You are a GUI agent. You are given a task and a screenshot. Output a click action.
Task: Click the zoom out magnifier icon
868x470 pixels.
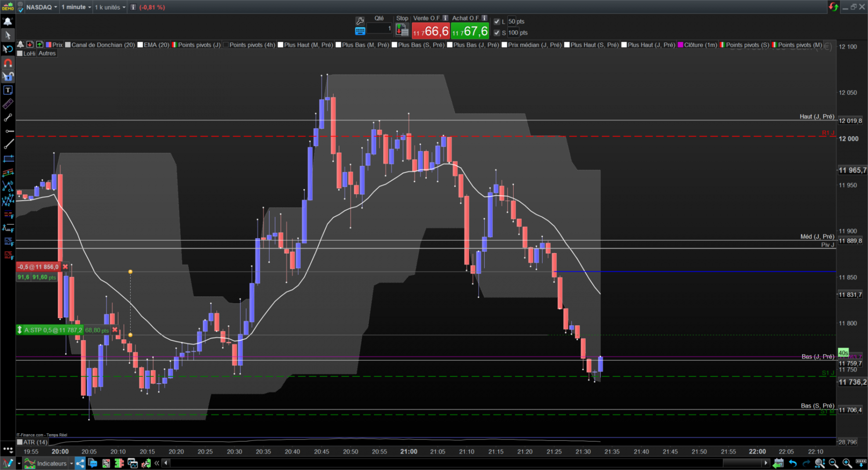coord(833,463)
